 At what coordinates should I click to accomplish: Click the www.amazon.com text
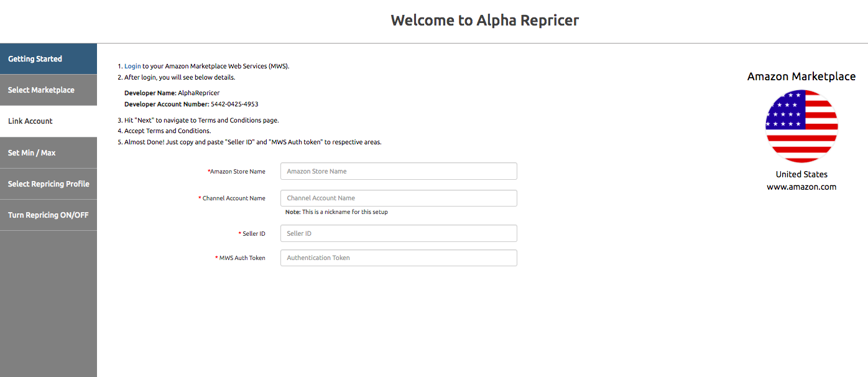tap(801, 187)
